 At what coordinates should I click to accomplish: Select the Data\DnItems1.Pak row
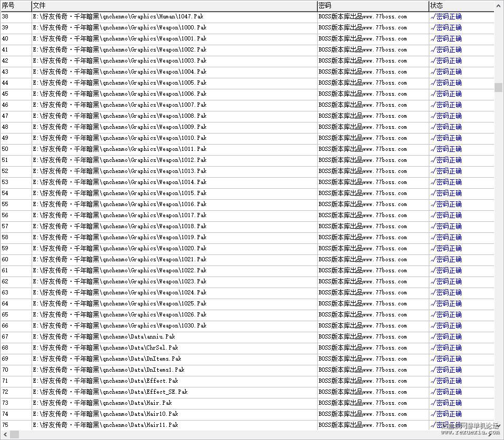point(247,370)
